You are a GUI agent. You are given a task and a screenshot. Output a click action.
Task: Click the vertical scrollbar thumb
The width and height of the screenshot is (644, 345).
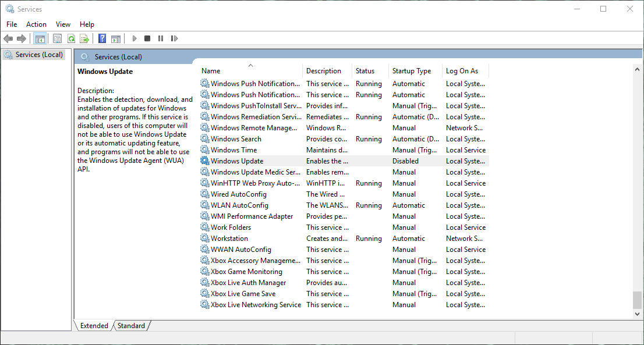coord(637,300)
